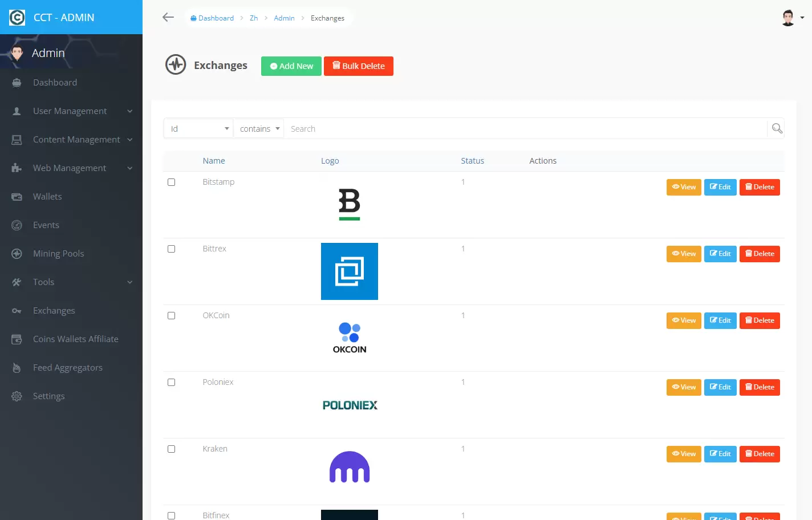Expand the User Management chevron
Image resolution: width=812 pixels, height=520 pixels.
pyautogui.click(x=130, y=111)
